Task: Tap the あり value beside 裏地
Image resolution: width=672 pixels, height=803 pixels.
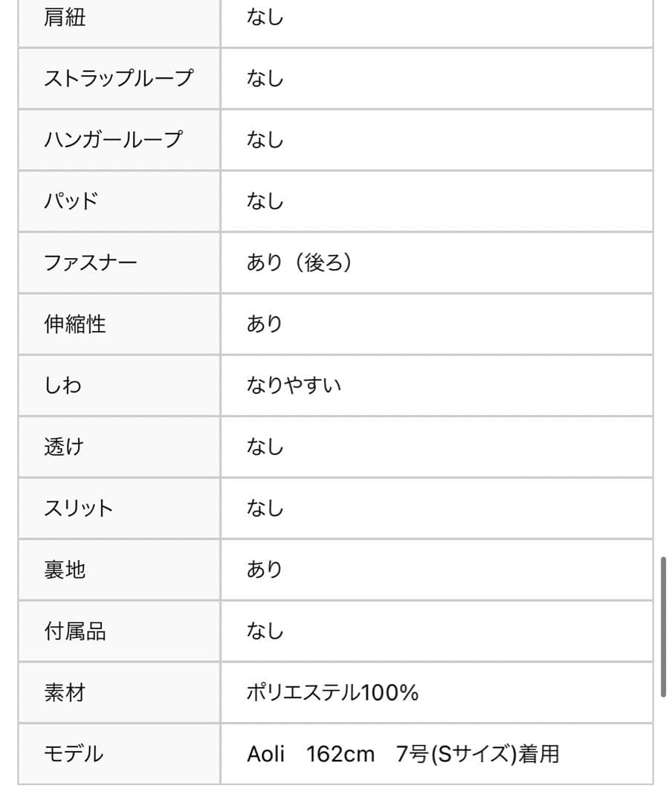Action: click(265, 570)
